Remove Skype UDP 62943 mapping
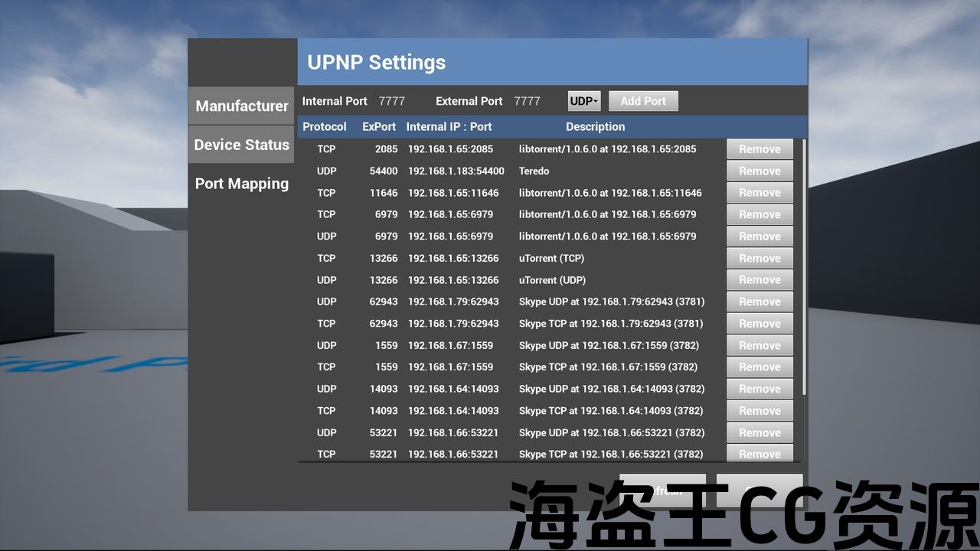The image size is (980, 551). [x=759, y=302]
